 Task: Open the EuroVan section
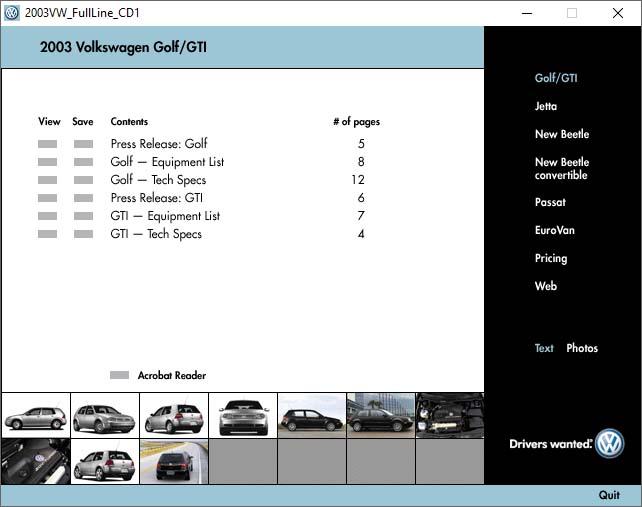pyautogui.click(x=554, y=230)
